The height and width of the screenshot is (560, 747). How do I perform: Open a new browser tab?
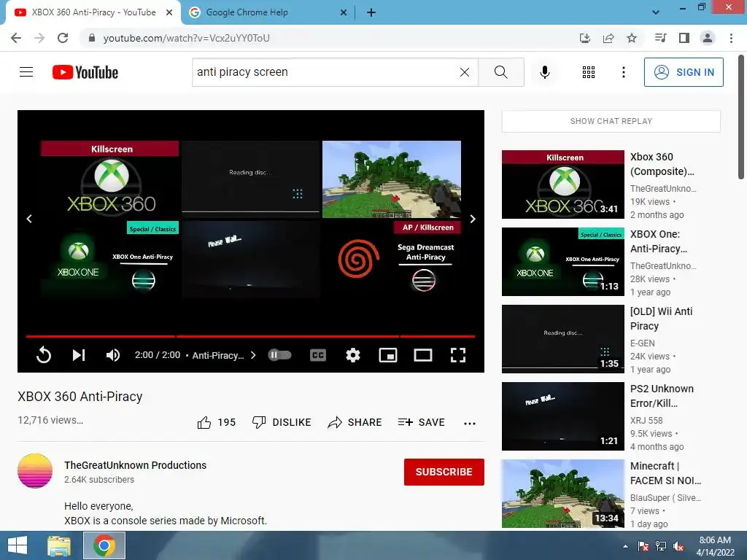pos(371,12)
